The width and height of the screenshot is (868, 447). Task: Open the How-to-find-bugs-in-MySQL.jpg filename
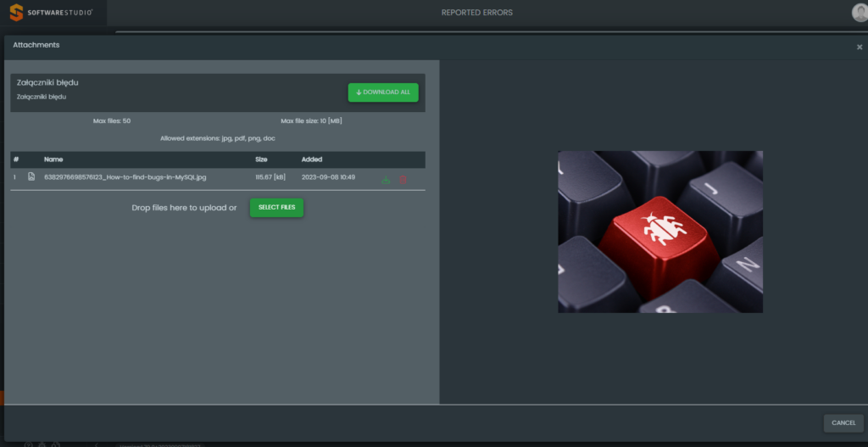click(x=125, y=177)
